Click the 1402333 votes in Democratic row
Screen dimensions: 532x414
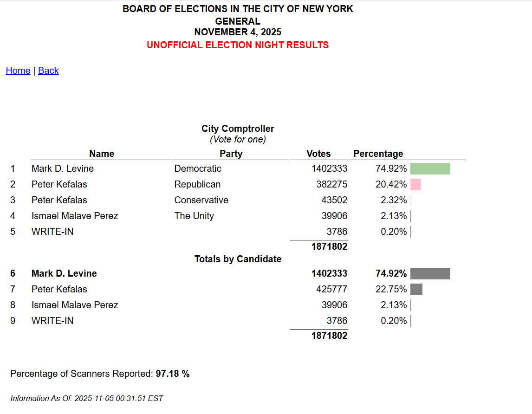pos(329,168)
